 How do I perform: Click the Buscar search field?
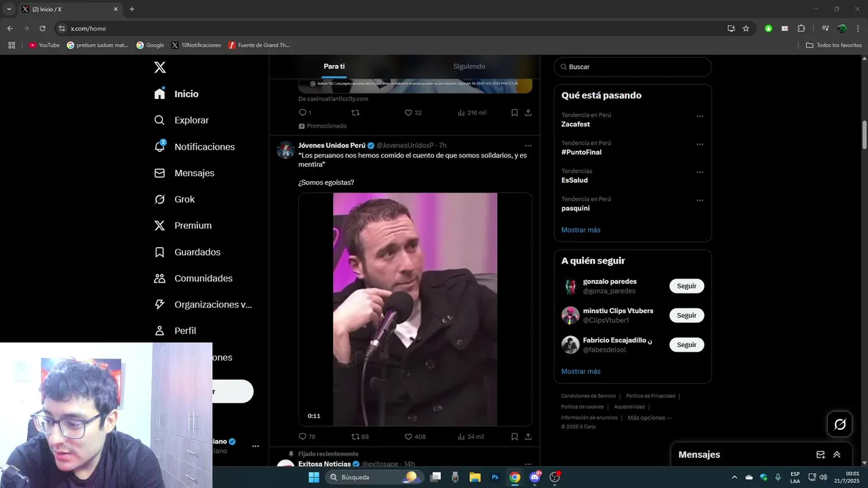point(633,67)
